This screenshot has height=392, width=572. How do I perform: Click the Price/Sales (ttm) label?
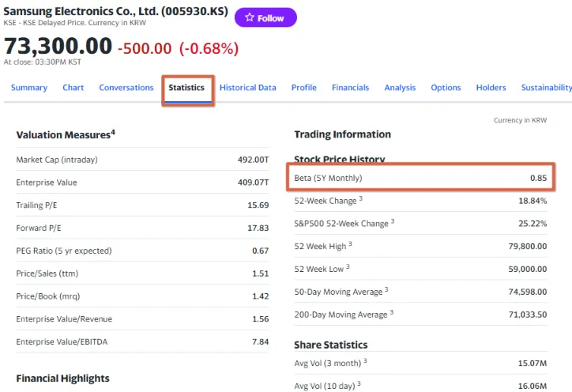47,273
